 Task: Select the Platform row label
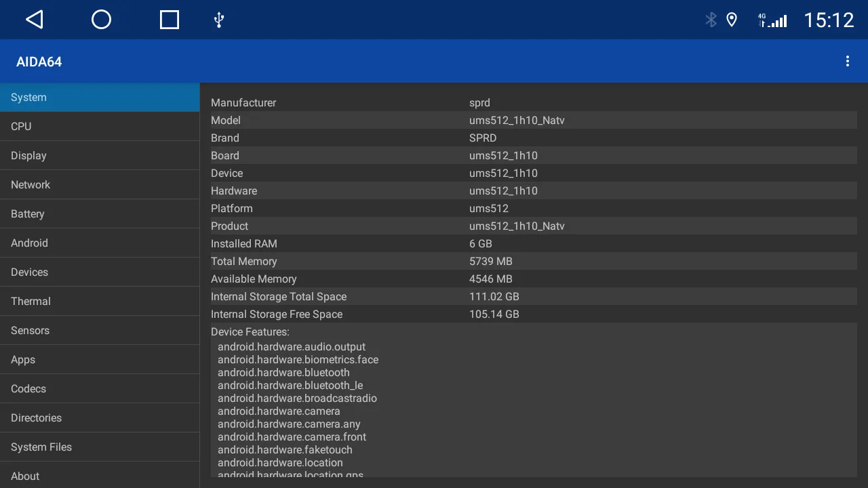coord(232,209)
